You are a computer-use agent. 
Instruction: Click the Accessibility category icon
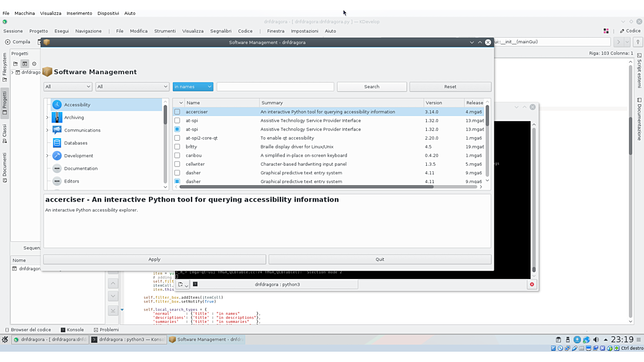pyautogui.click(x=57, y=105)
